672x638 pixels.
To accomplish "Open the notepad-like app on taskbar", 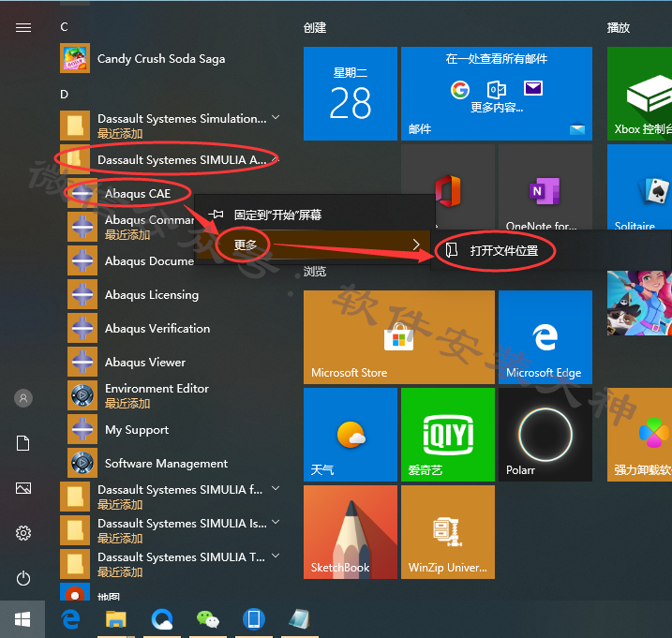I will pyautogui.click(x=299, y=619).
